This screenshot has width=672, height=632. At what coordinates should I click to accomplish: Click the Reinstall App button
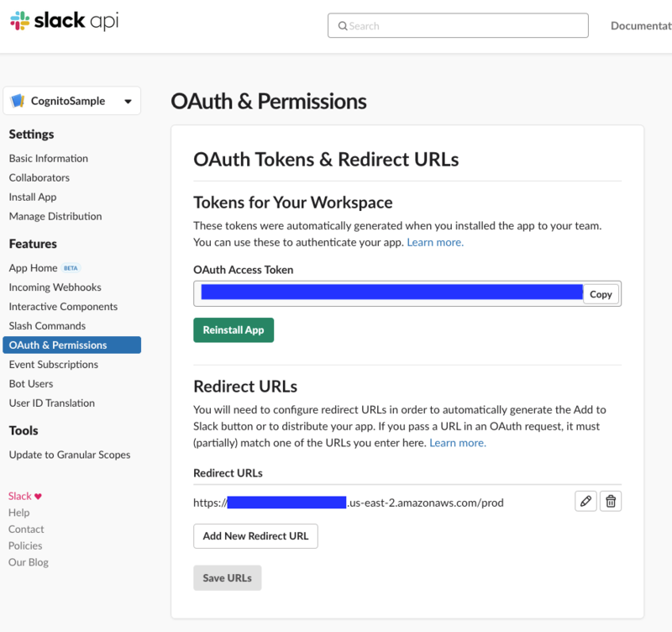(x=234, y=330)
